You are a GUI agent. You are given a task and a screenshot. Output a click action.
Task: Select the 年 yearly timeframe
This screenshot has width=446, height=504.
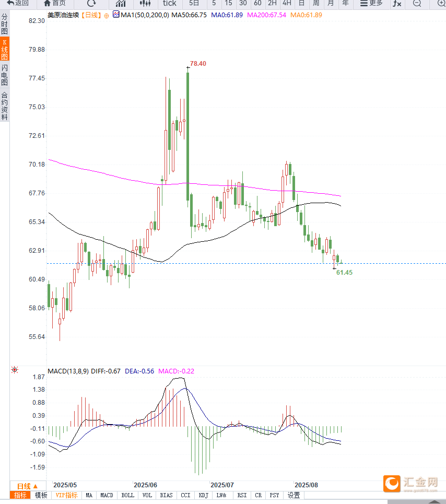click(345, 3)
